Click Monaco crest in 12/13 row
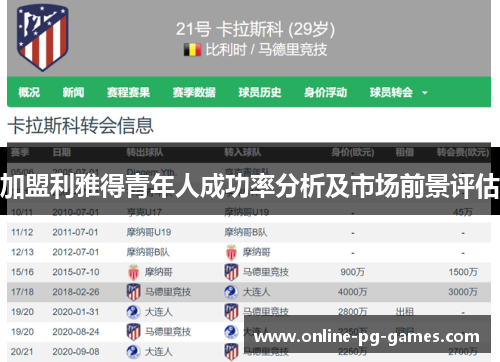This screenshot has height=362, width=500. [231, 252]
